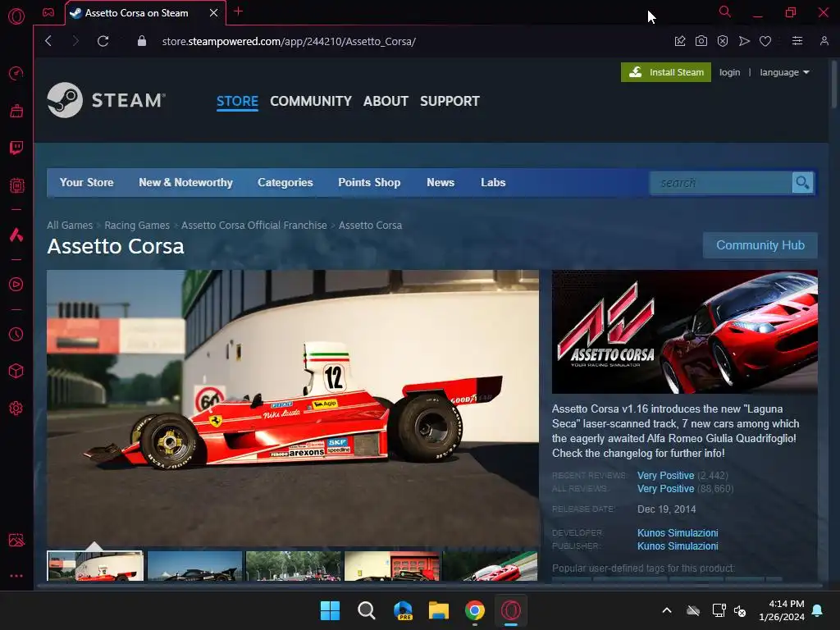Click the login link

(729, 72)
